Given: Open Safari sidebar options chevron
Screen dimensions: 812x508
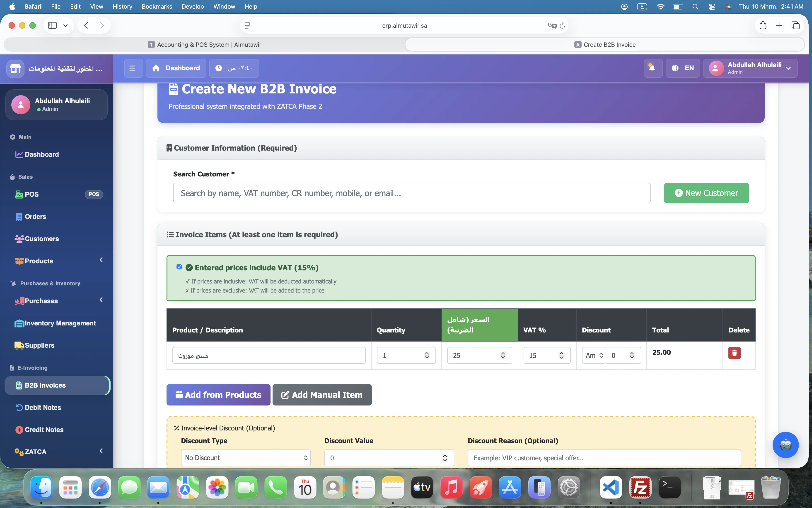Looking at the screenshot, I should pyautogui.click(x=65, y=26).
